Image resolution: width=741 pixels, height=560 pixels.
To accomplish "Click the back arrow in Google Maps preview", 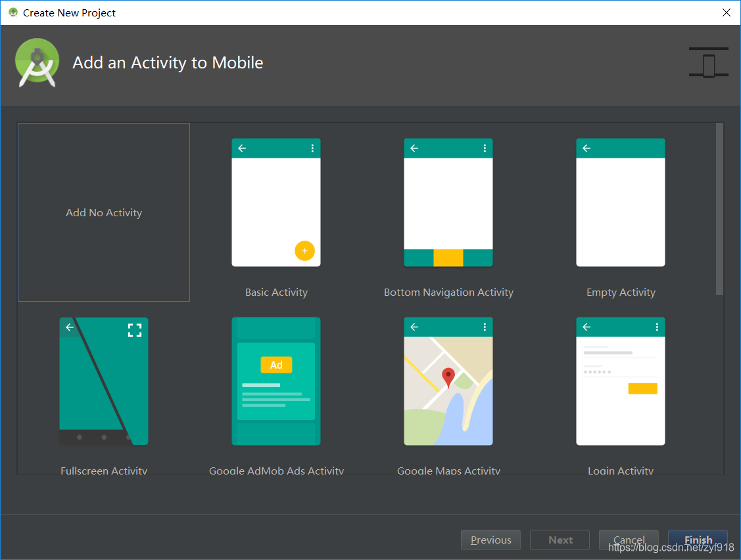I will point(414,327).
